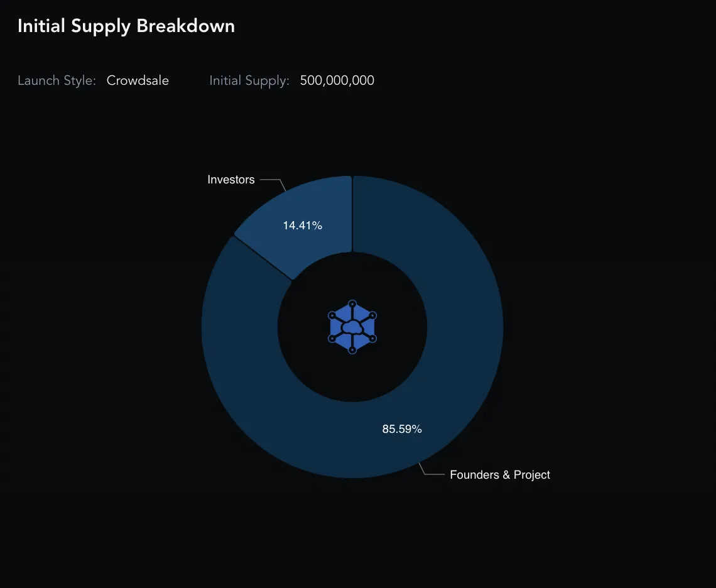The image size is (716, 588).
Task: Click the Initial Supply field label
Action: click(x=249, y=80)
